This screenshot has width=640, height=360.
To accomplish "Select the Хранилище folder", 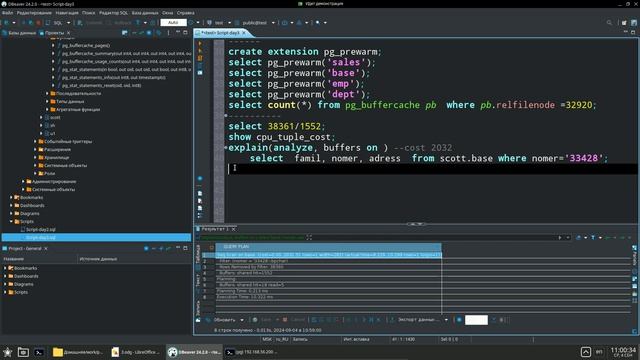I will tap(56, 158).
